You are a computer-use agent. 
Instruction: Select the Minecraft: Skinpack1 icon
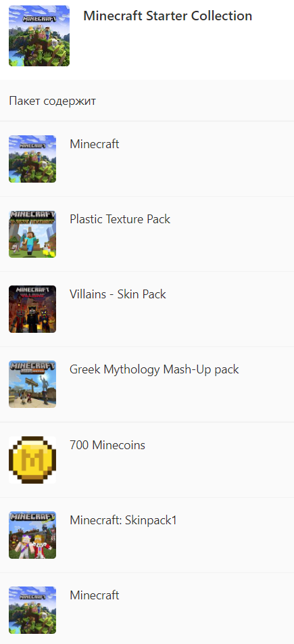pos(32,535)
